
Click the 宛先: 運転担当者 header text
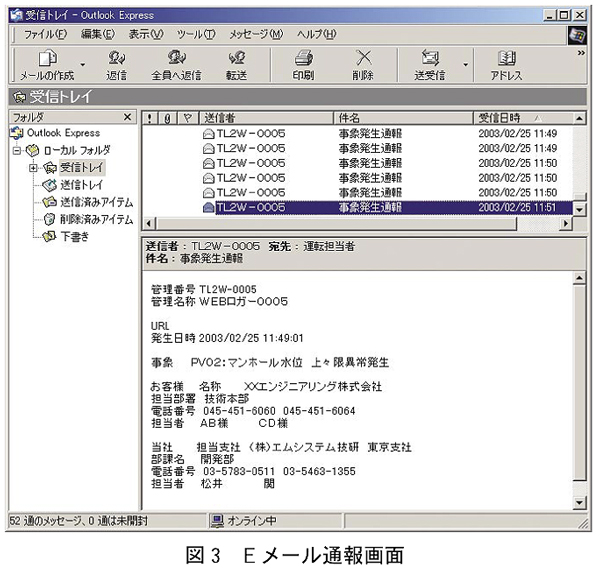point(311,246)
